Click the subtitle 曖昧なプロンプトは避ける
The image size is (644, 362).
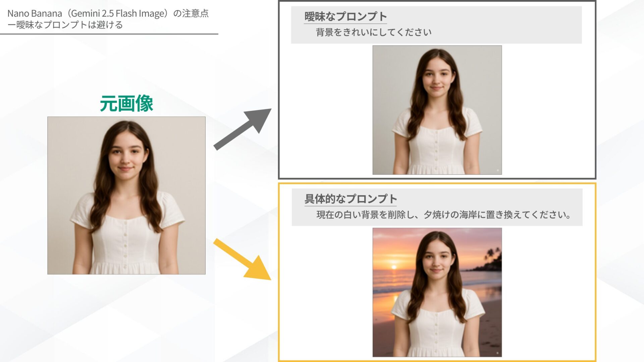65,25
